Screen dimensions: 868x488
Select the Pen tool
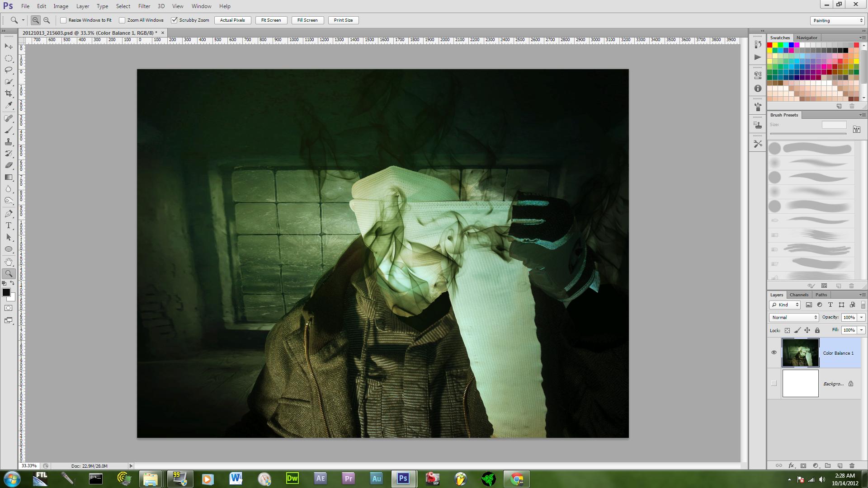pos(9,214)
